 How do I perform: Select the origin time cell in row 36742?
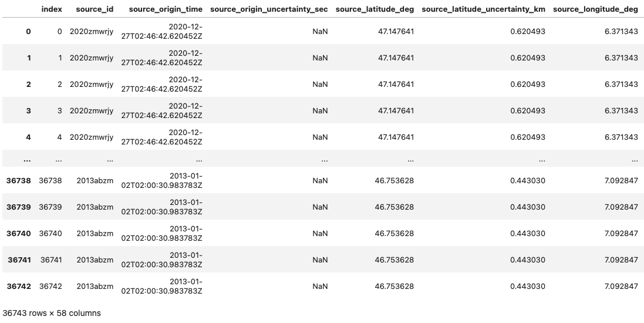tap(161, 286)
